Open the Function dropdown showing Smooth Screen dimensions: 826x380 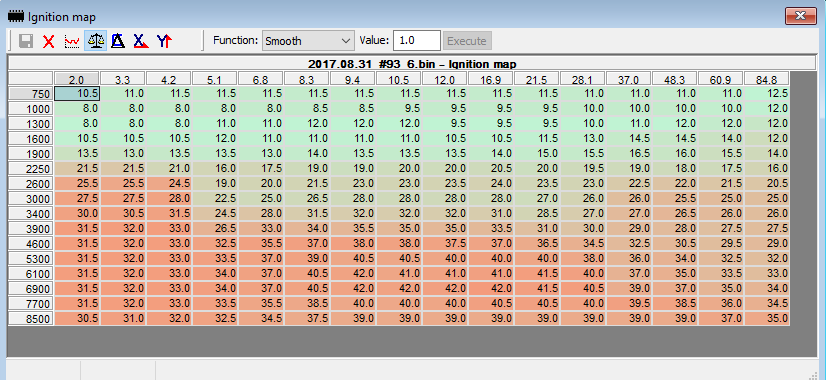click(x=308, y=41)
